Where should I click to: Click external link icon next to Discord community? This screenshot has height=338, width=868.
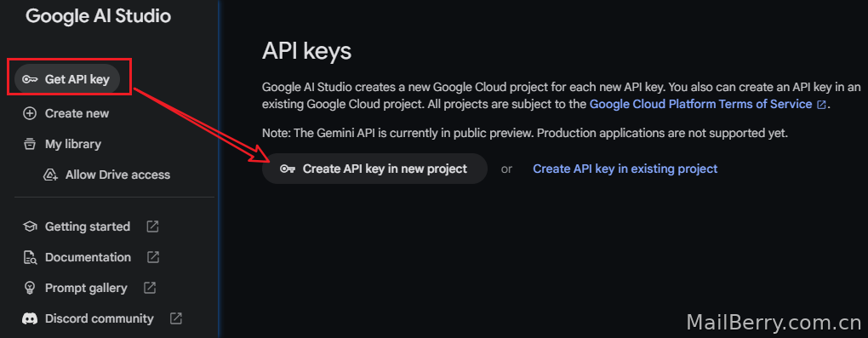(176, 318)
